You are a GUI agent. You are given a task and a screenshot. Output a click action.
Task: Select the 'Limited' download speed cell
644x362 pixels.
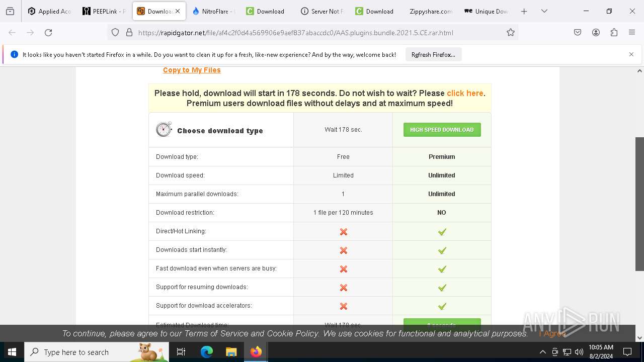coord(343,175)
